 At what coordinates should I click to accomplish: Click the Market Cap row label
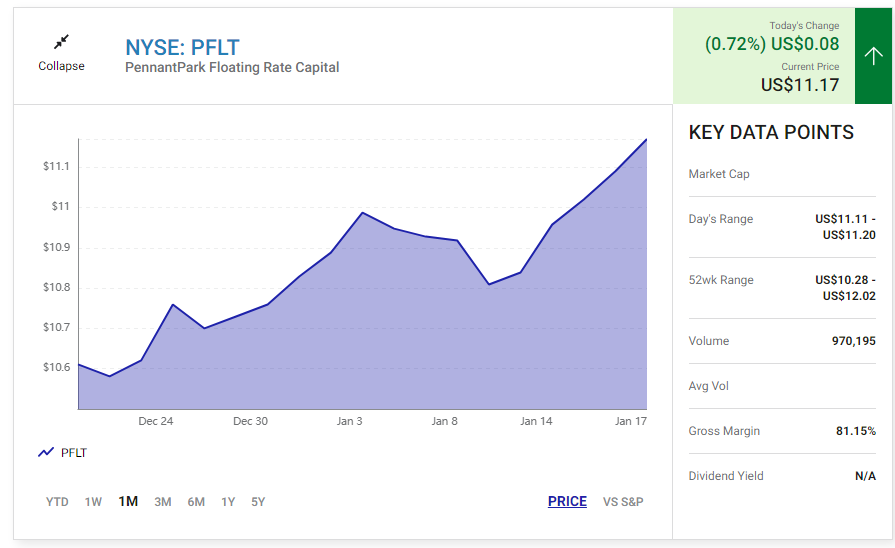pos(719,174)
